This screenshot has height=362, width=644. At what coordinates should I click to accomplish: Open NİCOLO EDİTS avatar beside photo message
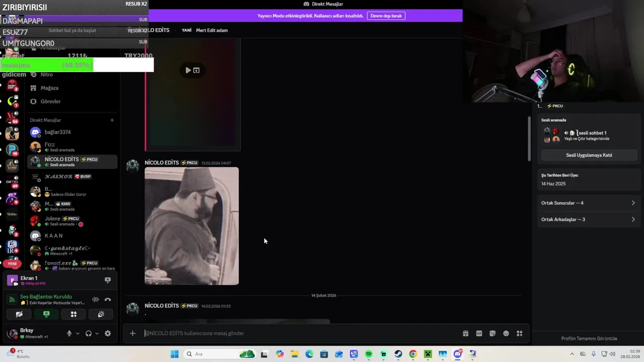(x=133, y=166)
